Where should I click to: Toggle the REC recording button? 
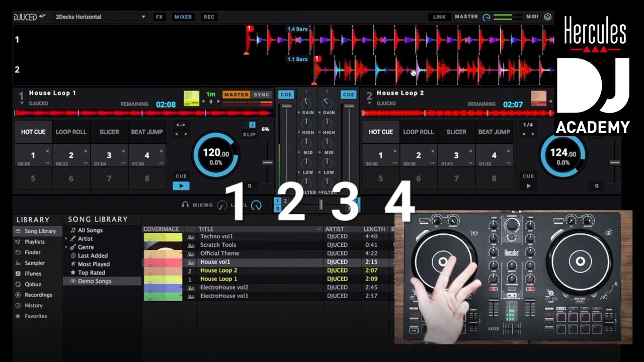click(x=209, y=17)
